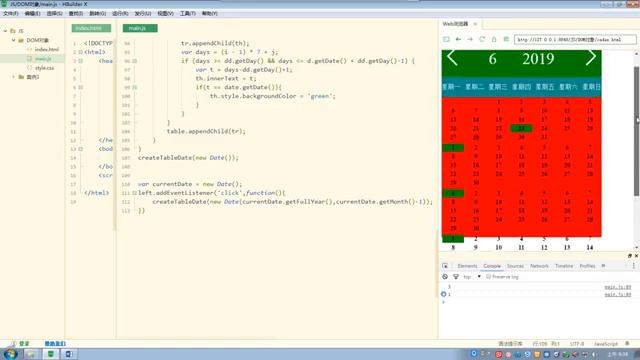Click the JavaScript language mode in status bar
The width and height of the screenshot is (640, 360).
[x=606, y=344]
